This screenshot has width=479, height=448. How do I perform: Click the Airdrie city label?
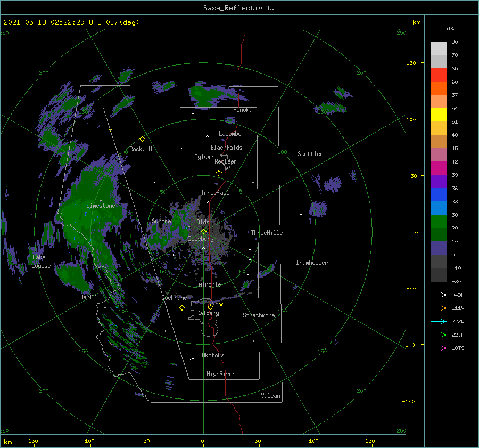pyautogui.click(x=210, y=284)
